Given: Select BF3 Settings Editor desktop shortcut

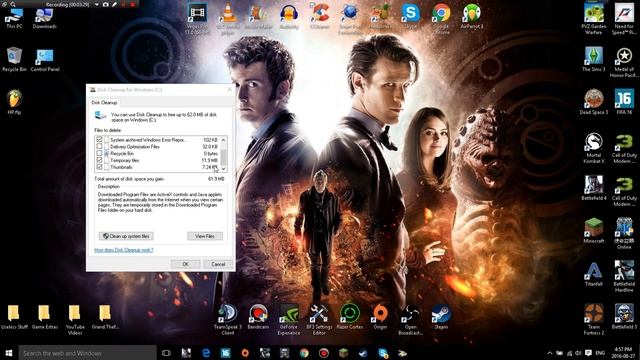Looking at the screenshot, I should 319,320.
